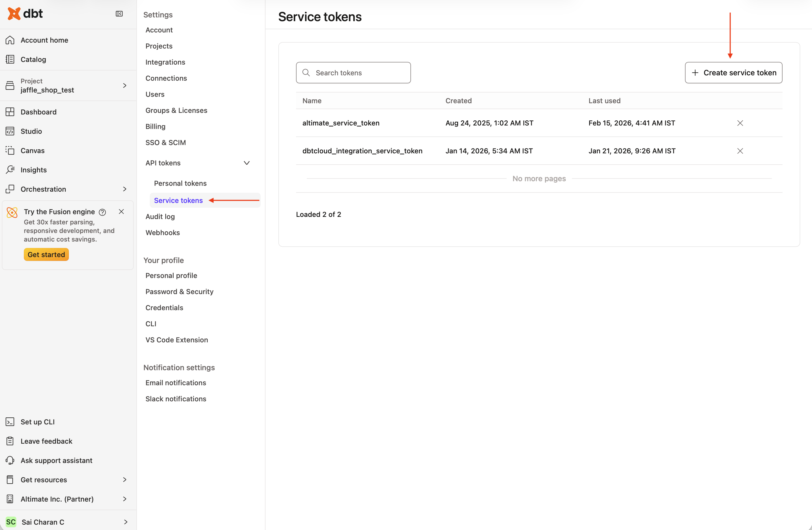Open Ask support assistant

(56, 460)
